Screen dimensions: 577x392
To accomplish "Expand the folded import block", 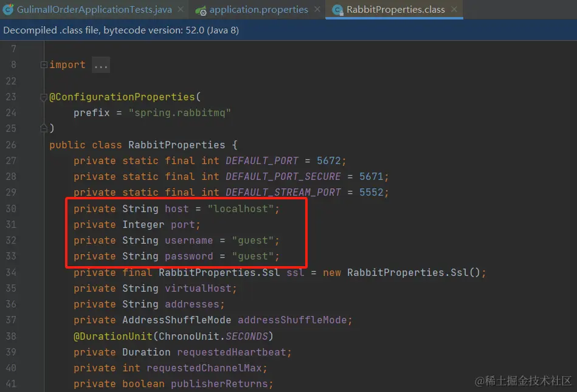I will point(44,64).
